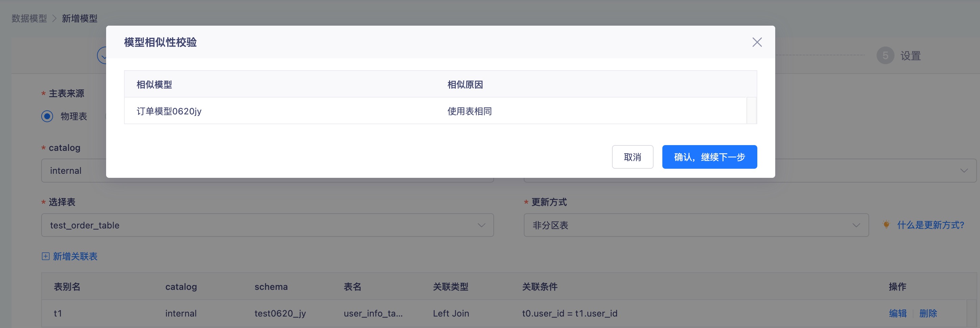
Task: Select the 订单模型0620jy similar model entry
Action: pos(169,111)
